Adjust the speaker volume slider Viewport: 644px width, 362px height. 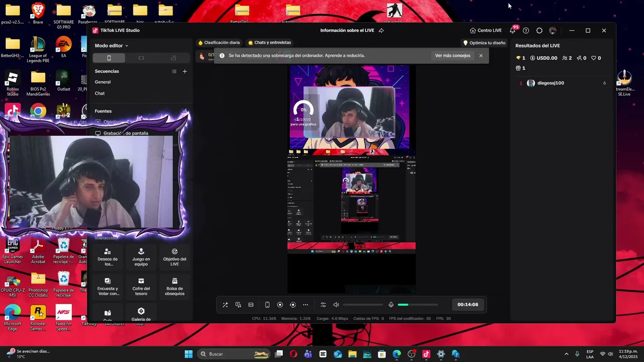point(363,305)
